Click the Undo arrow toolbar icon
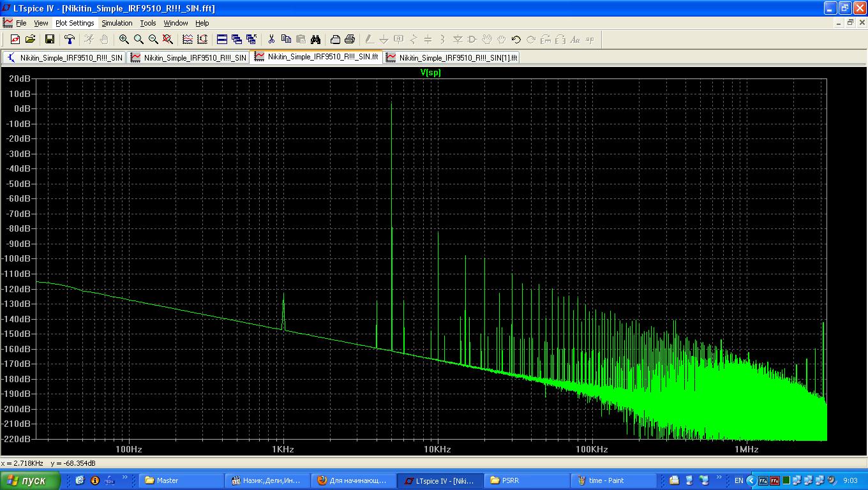 point(516,40)
